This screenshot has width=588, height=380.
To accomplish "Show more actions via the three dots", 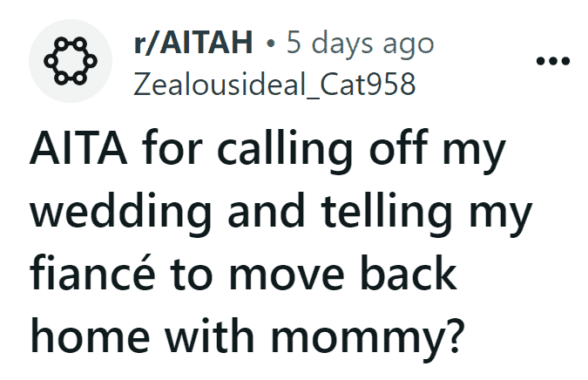I will [553, 60].
